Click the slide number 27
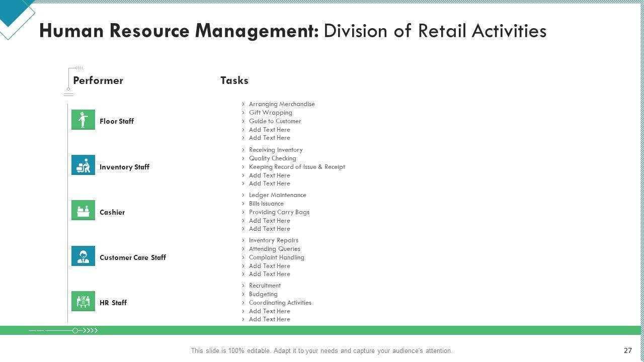This screenshot has width=644, height=362. [627, 350]
